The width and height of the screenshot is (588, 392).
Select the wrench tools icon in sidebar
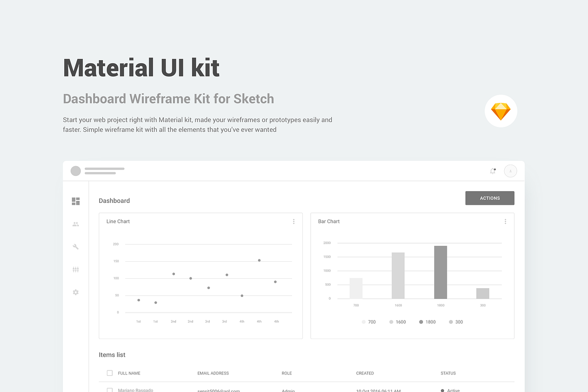75,246
